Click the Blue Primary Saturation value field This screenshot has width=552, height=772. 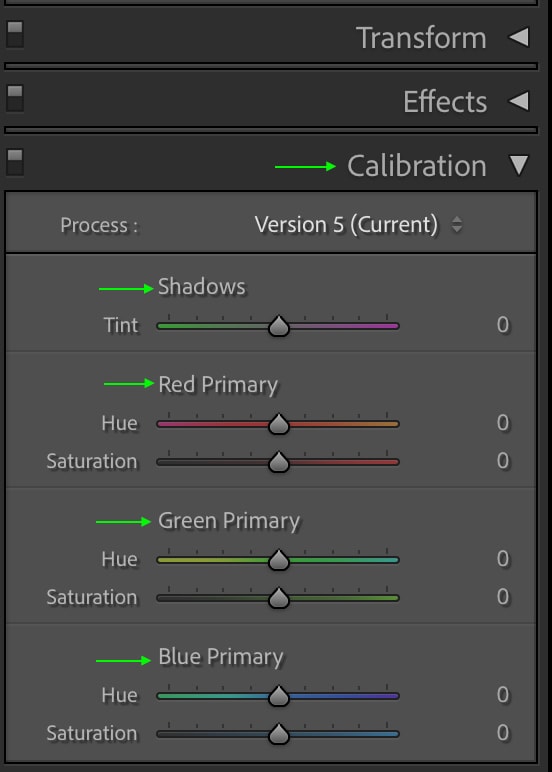pyautogui.click(x=503, y=733)
